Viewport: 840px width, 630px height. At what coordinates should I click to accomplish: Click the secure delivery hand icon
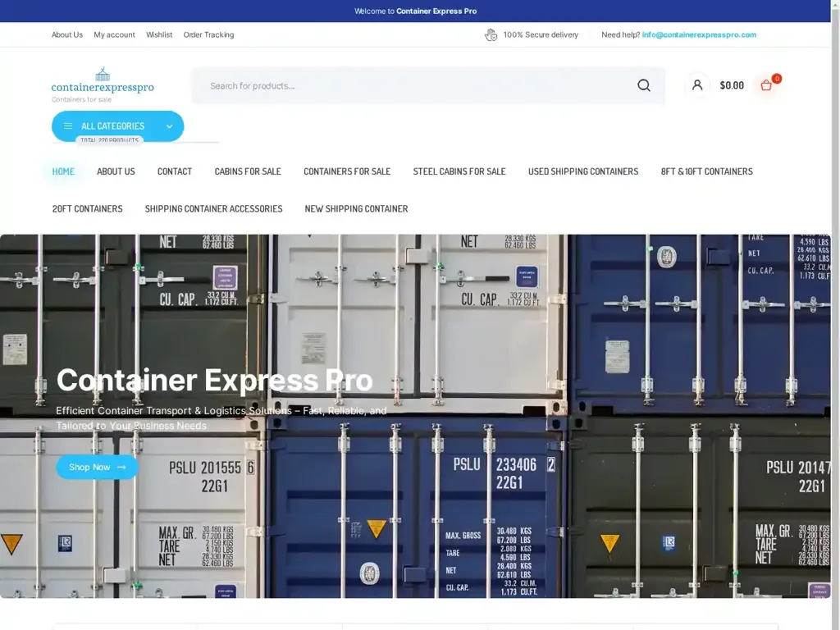point(491,34)
